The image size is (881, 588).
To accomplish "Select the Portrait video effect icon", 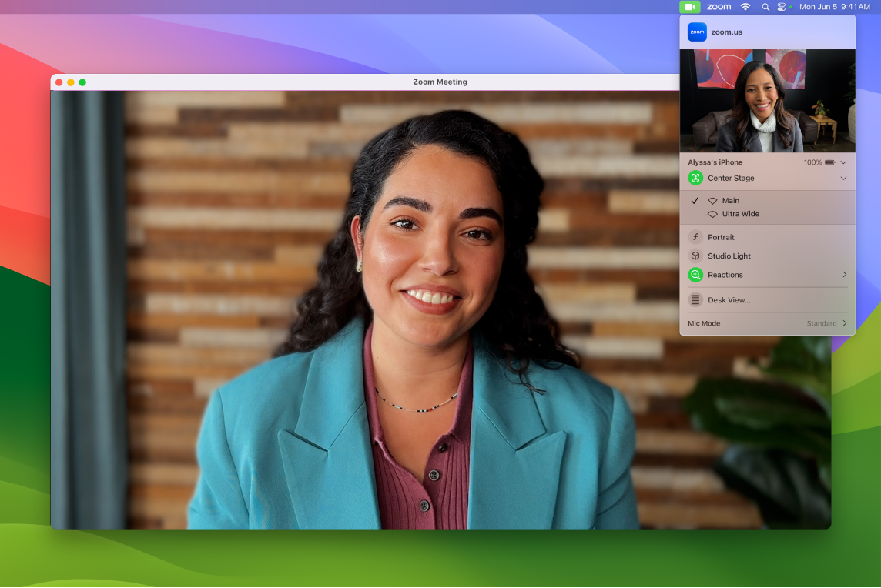I will 695,237.
